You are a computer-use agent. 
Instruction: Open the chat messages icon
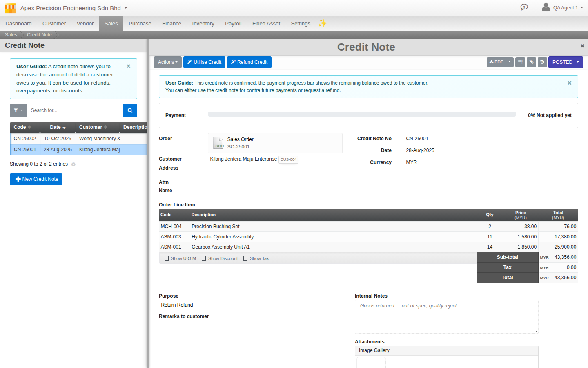(x=524, y=7)
